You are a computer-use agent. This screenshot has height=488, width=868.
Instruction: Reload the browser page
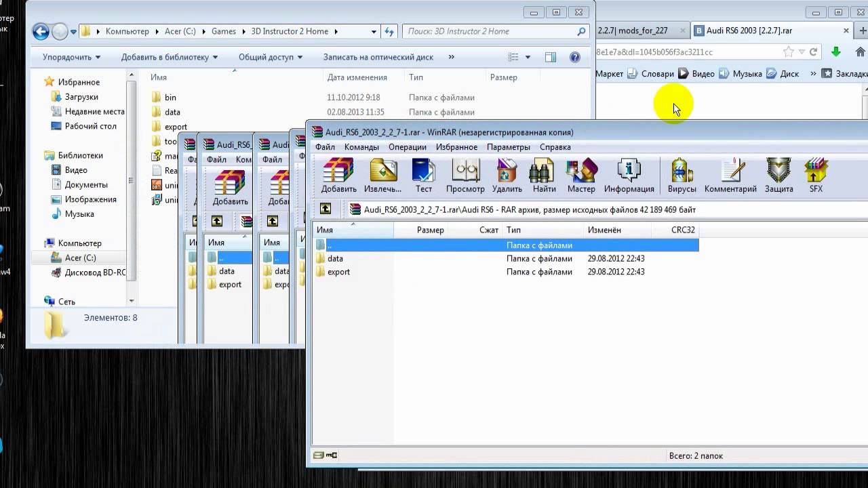coord(813,52)
